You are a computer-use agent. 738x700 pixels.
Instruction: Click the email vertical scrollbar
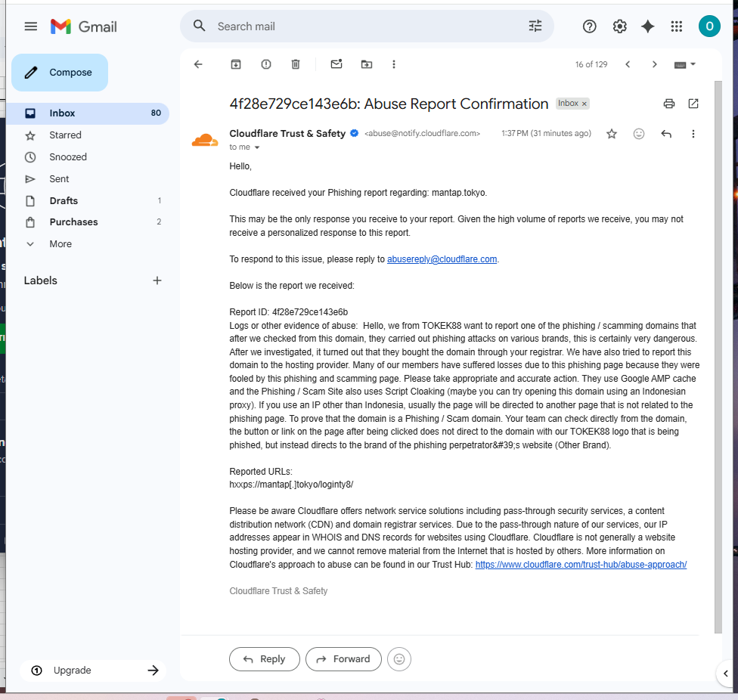point(718,358)
